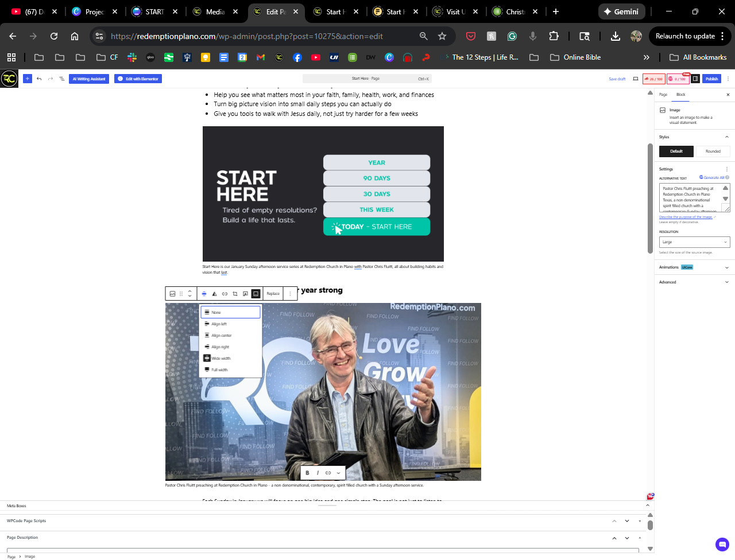Screen dimensions: 735x560
Task: Toggle the image caption button in toolbar
Action: 256,294
